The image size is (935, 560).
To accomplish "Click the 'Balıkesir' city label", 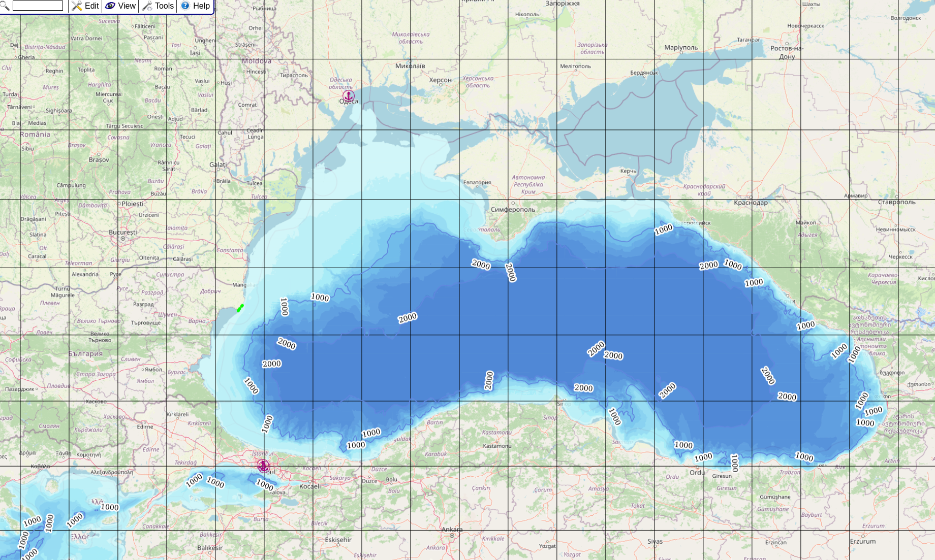I will pyautogui.click(x=210, y=548).
